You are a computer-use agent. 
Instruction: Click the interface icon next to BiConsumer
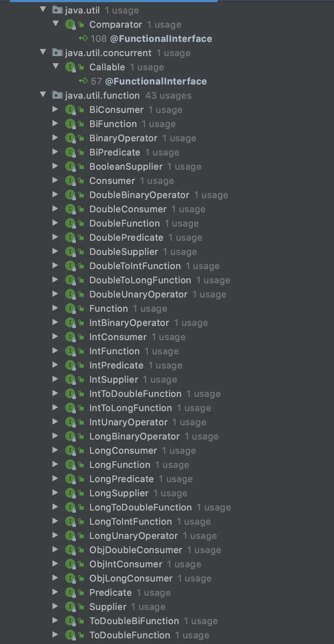coord(71,110)
